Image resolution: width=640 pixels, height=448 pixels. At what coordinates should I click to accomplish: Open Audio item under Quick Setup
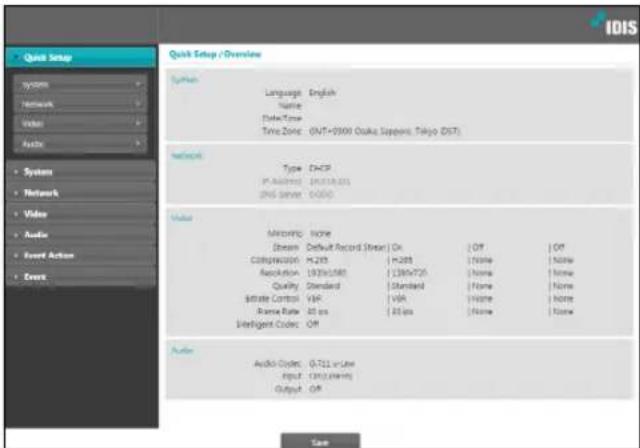(x=80, y=144)
